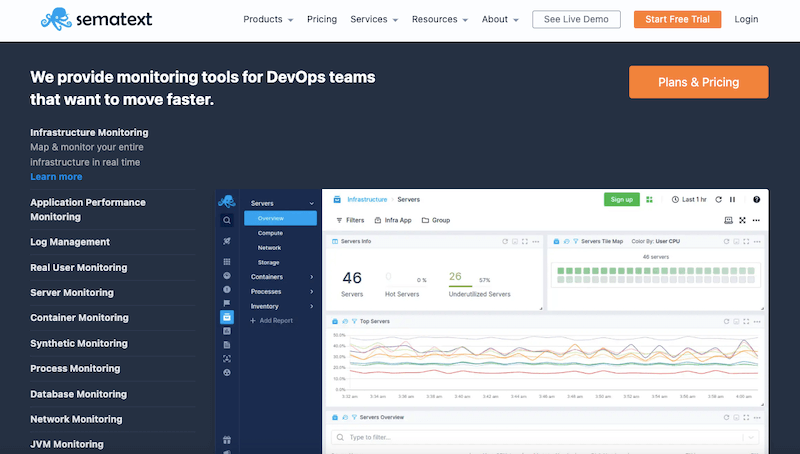Open the Synthetic Monitoring feature tab

tap(79, 344)
